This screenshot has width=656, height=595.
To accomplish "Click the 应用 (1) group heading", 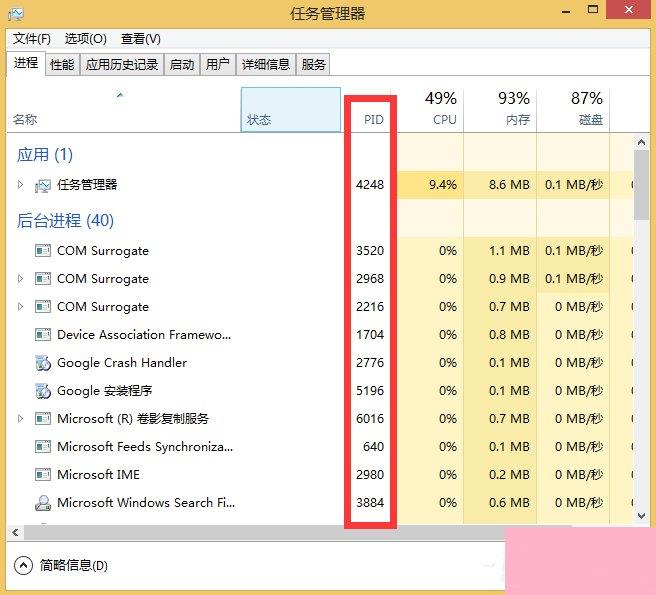I will (x=44, y=155).
